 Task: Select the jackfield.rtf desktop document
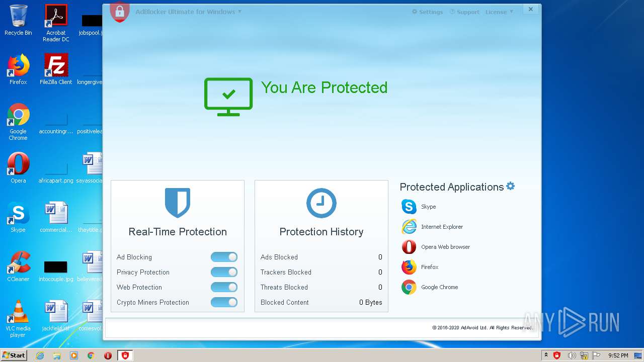pyautogui.click(x=56, y=316)
